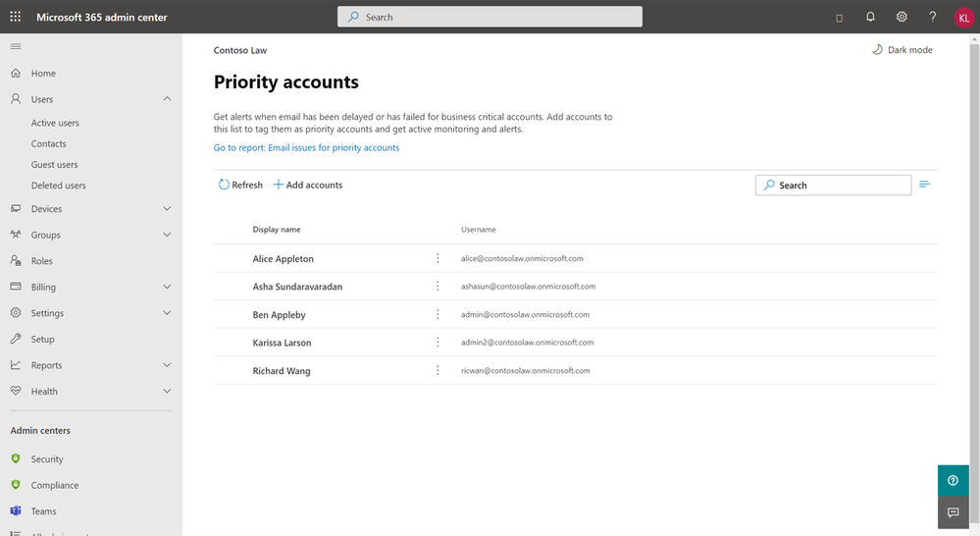
Task: Click the Groups people icon
Action: [x=16, y=235]
